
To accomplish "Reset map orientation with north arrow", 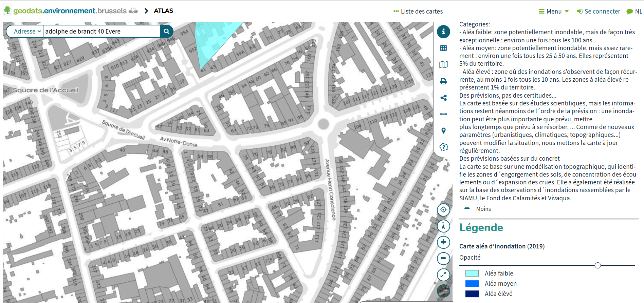I will (x=443, y=226).
